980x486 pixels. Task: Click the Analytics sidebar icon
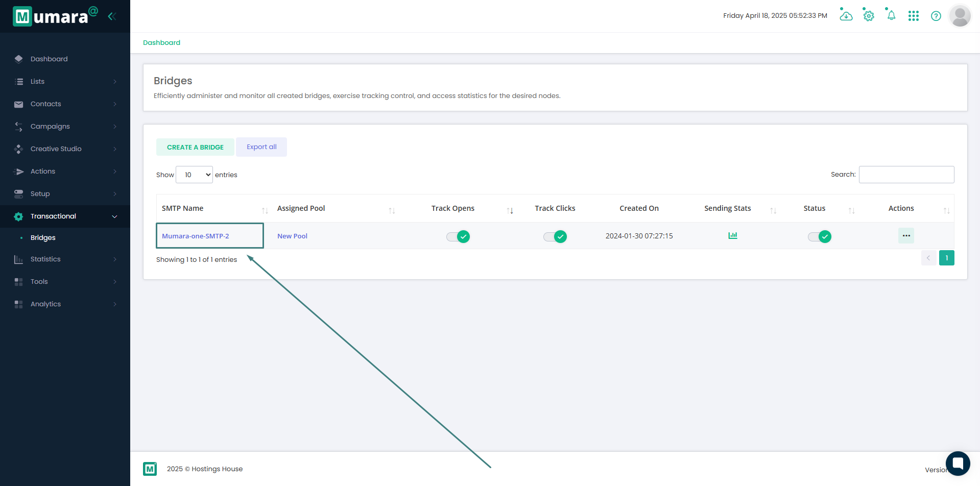[x=19, y=304]
